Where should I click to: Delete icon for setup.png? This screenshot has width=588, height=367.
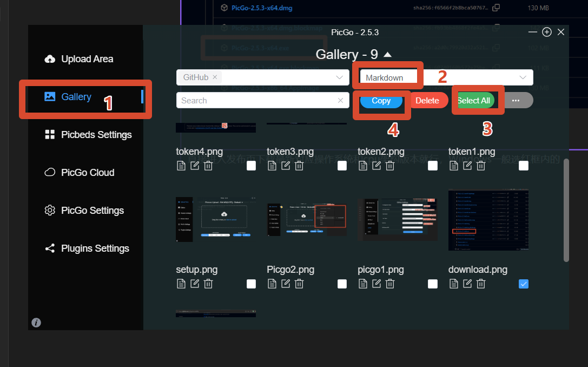(x=208, y=284)
